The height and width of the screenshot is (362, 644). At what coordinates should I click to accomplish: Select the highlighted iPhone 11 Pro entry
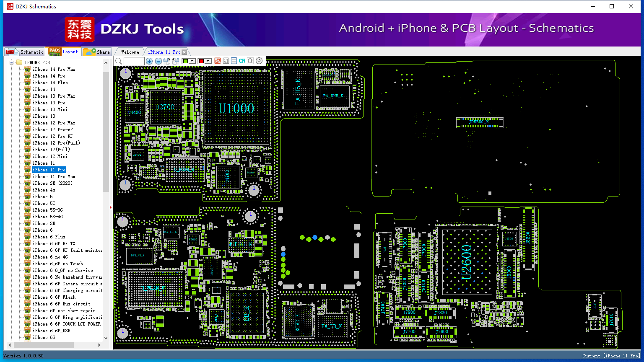click(x=49, y=170)
